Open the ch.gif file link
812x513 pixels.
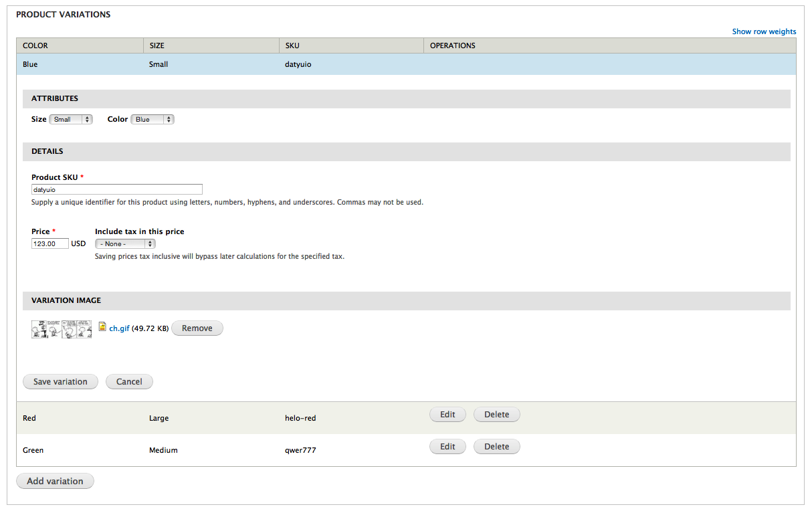pyautogui.click(x=119, y=328)
